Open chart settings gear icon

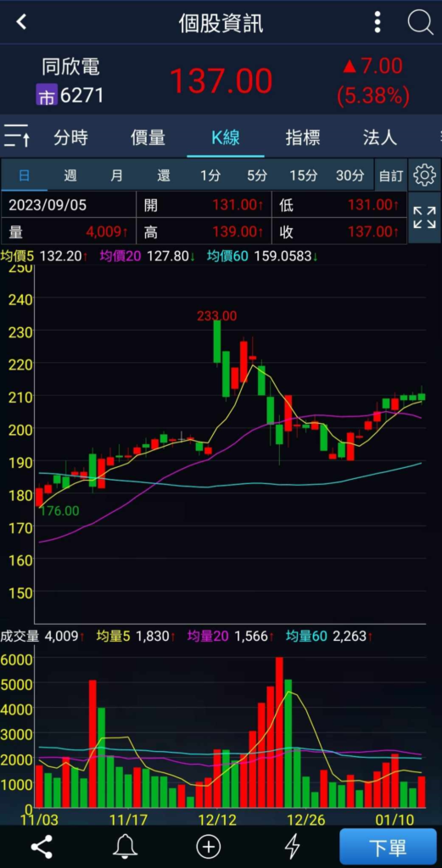425,175
